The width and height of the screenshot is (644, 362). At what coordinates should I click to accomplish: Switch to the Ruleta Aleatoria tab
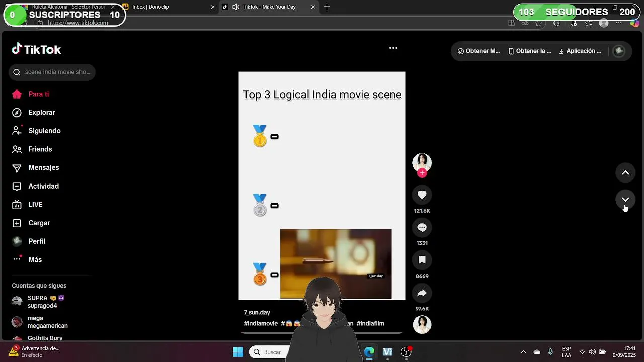click(68, 7)
